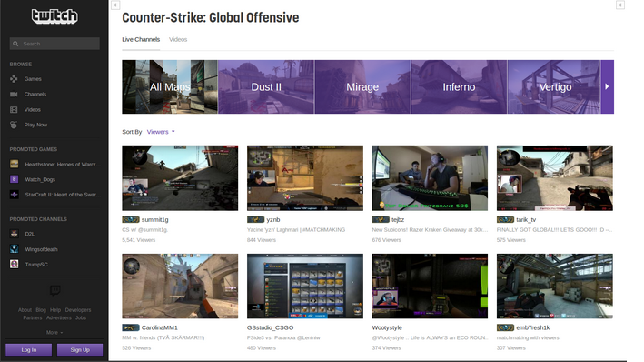Image resolution: width=644 pixels, height=362 pixels.
Task: Click the StarCraft II game icon
Action: pyautogui.click(x=14, y=195)
